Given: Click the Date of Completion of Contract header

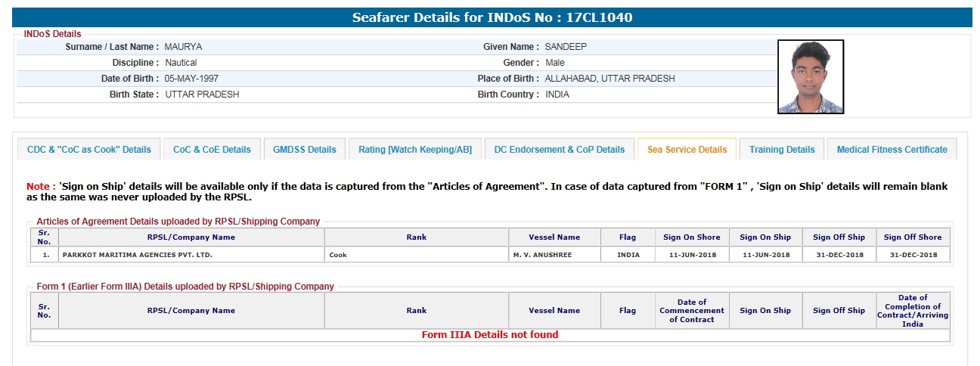Looking at the screenshot, I should [913, 311].
